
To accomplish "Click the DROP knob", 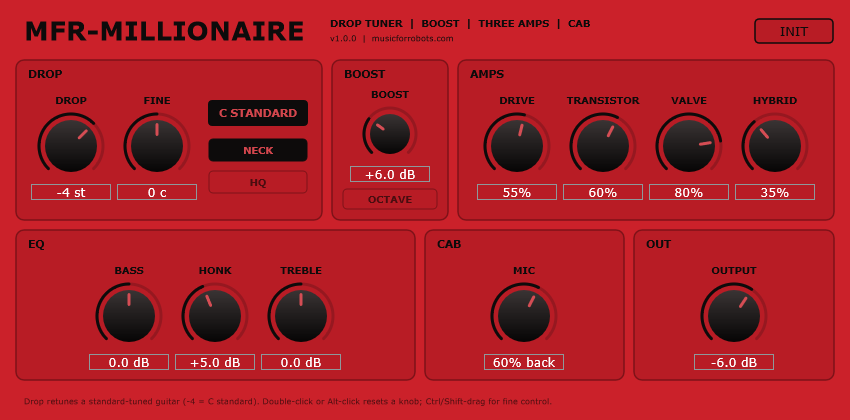I will click(70, 146).
